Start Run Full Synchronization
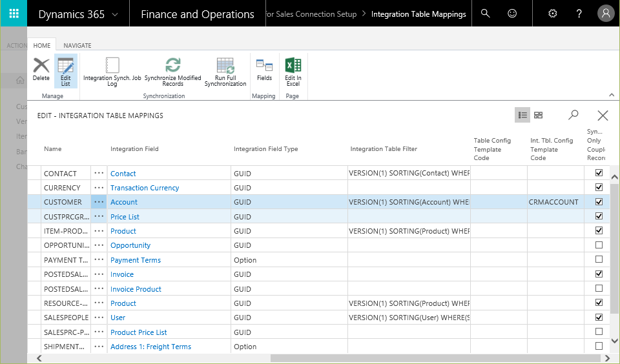The image size is (620, 364). (225, 72)
